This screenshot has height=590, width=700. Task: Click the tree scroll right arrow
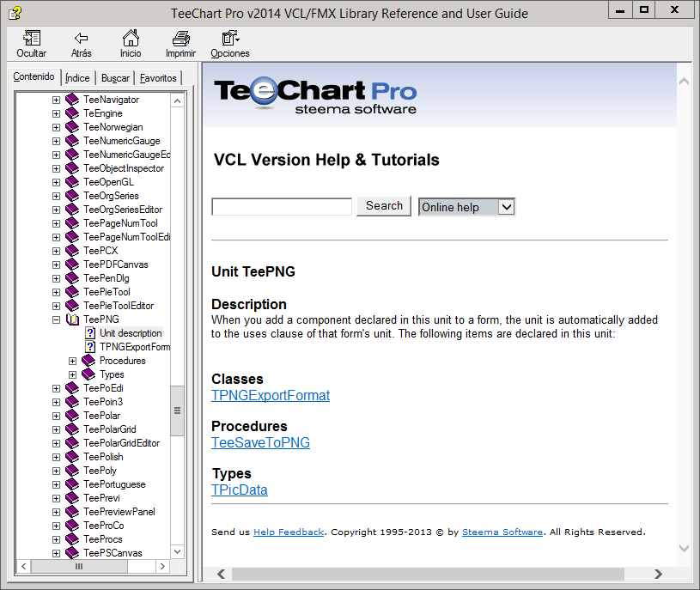[162, 566]
